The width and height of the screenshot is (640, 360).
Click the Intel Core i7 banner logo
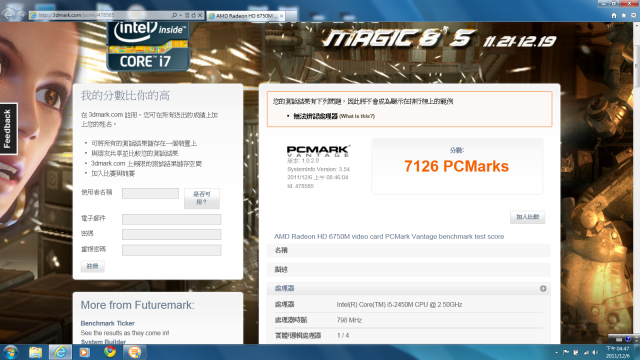[x=148, y=46]
